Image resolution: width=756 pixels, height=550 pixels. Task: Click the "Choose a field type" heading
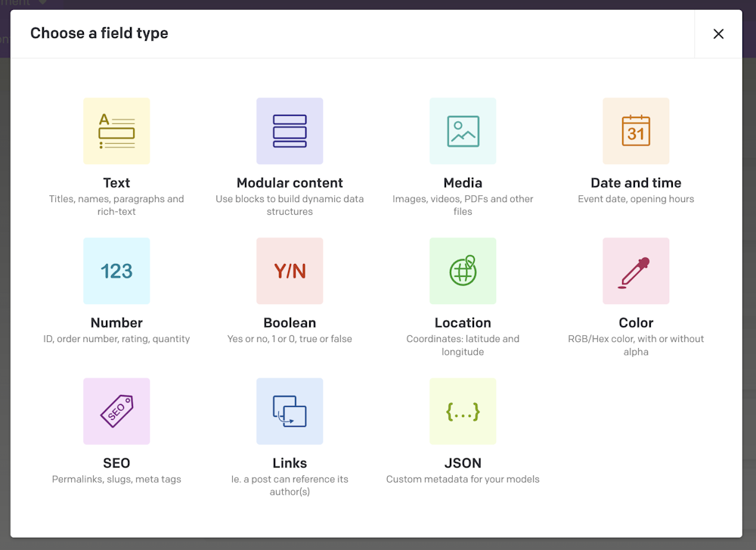coord(99,33)
